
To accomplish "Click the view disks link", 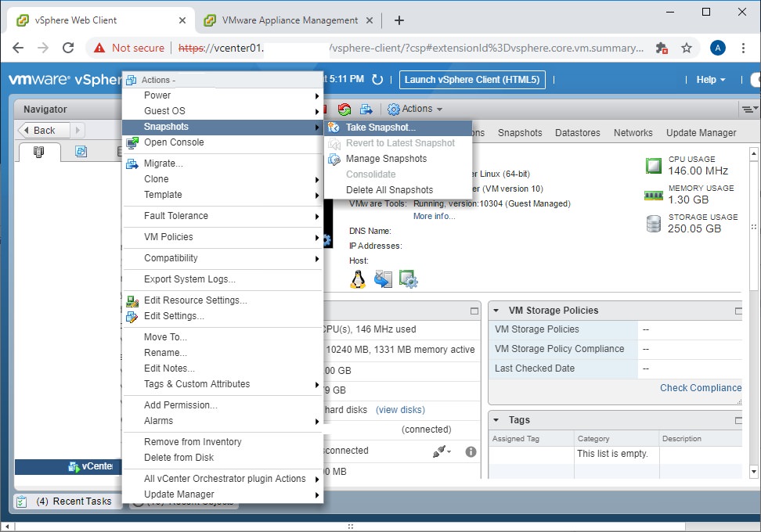I will click(400, 410).
